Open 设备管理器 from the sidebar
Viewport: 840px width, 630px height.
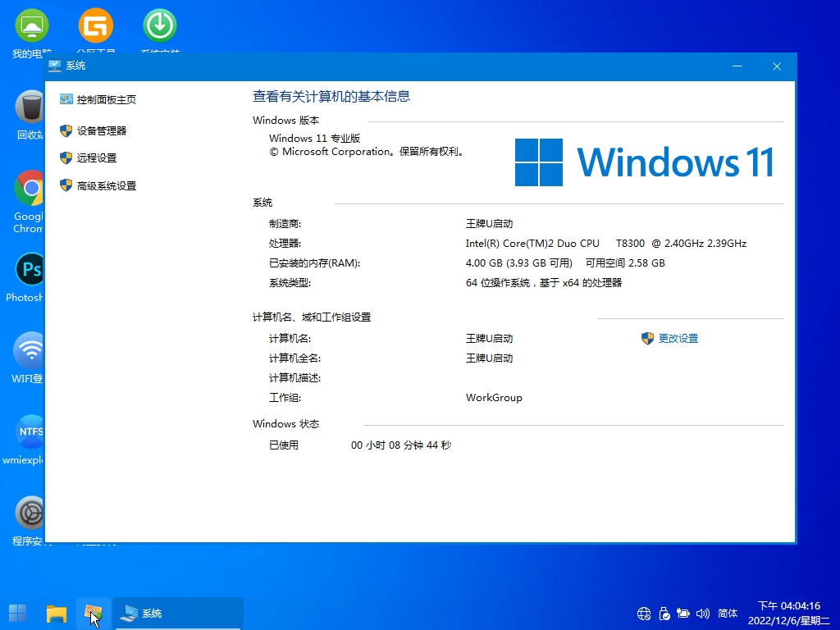102,130
